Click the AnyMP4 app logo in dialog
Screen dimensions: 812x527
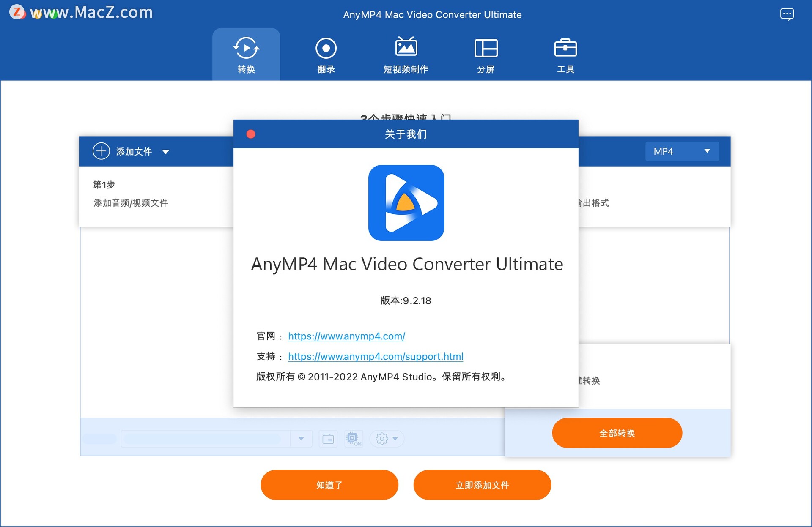(406, 203)
